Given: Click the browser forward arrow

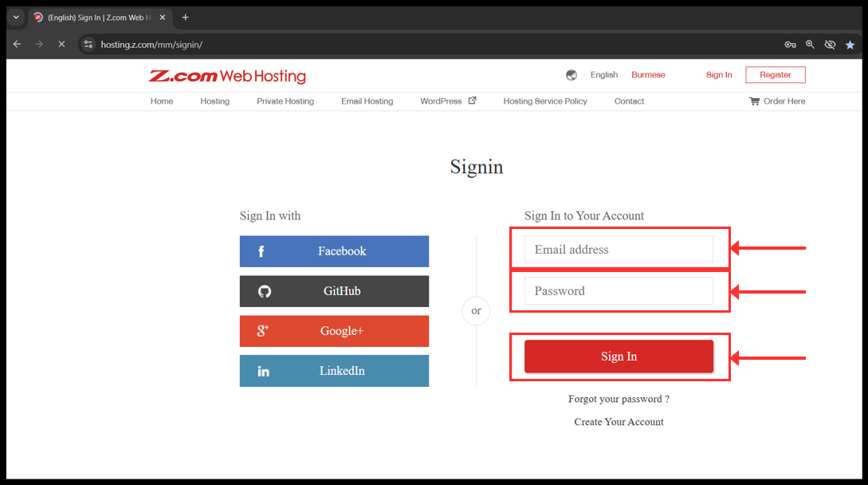Looking at the screenshot, I should coord(39,45).
